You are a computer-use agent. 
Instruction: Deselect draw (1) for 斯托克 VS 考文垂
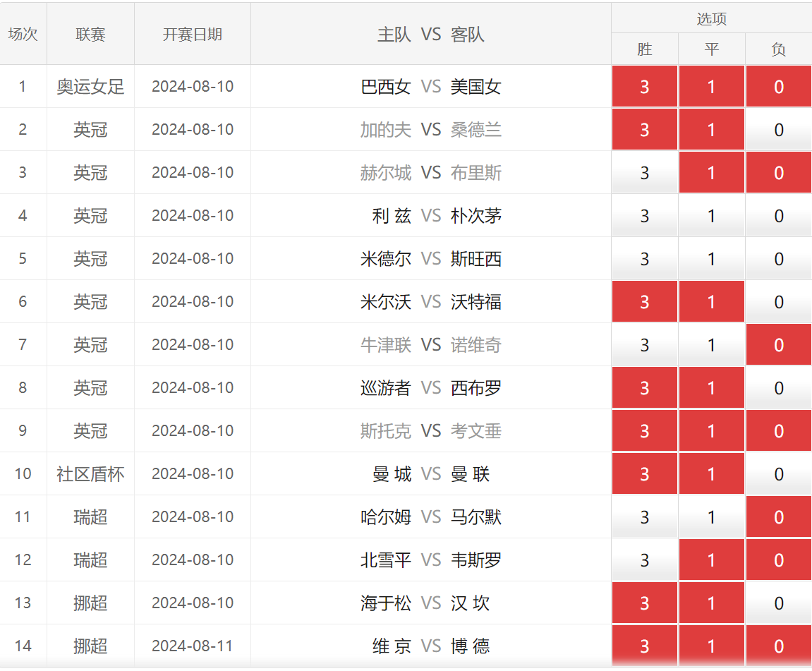point(712,430)
